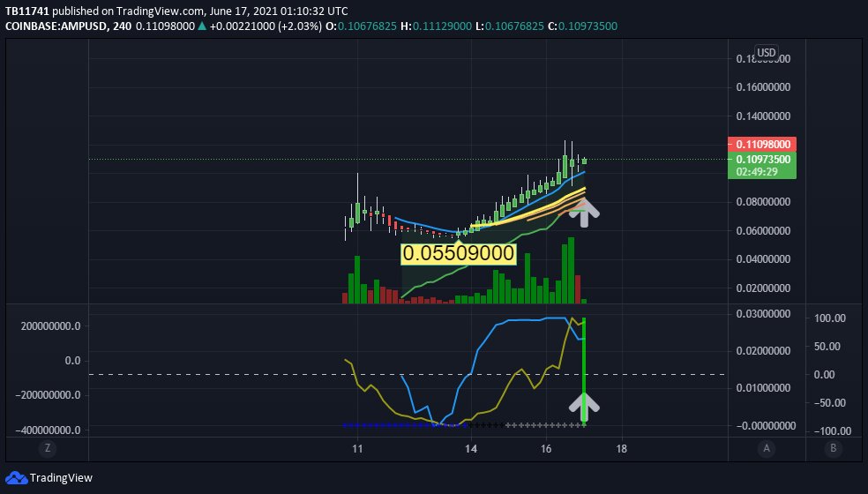The width and height of the screenshot is (868, 494).
Task: Click the L: low price value in header
Action: [x=514, y=26]
